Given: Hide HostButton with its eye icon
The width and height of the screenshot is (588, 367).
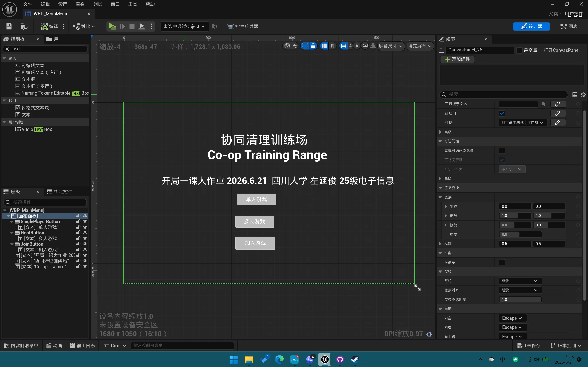Looking at the screenshot, I should [85, 233].
